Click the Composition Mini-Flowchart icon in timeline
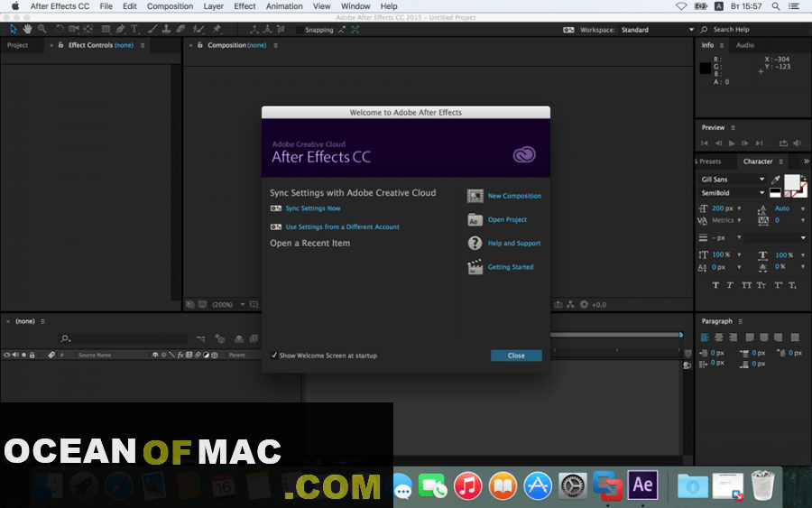812x508 pixels. (201, 338)
